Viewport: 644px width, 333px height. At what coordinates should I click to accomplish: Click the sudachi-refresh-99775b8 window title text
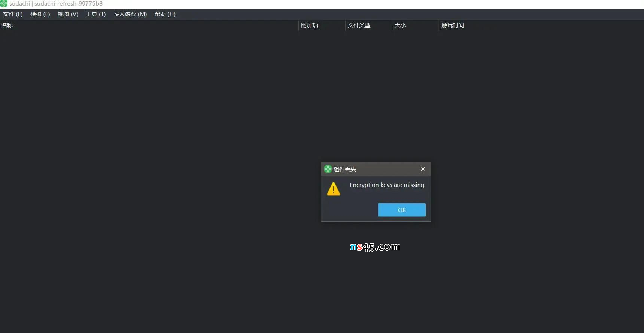(68, 4)
